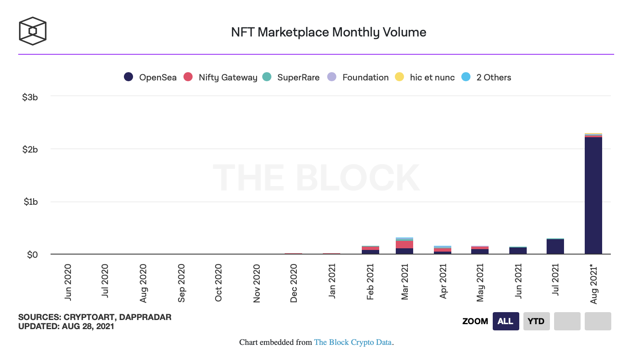Viewport: 644px width, 354px height.
Task: Hide the SuperRare series via legend
Action: [x=267, y=77]
